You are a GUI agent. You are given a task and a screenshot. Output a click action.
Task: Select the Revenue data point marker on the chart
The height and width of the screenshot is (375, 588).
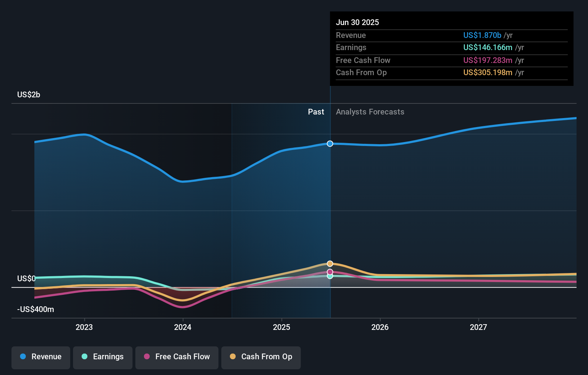point(330,143)
